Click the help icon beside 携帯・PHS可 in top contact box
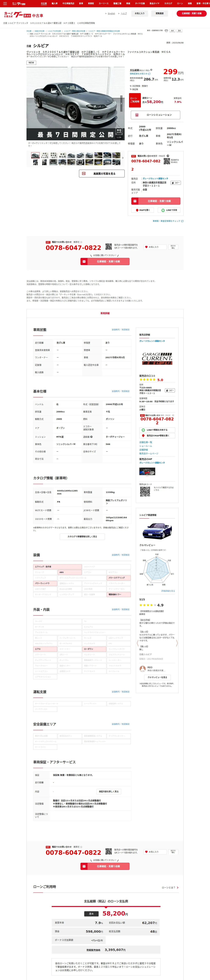 click(x=168, y=156)
